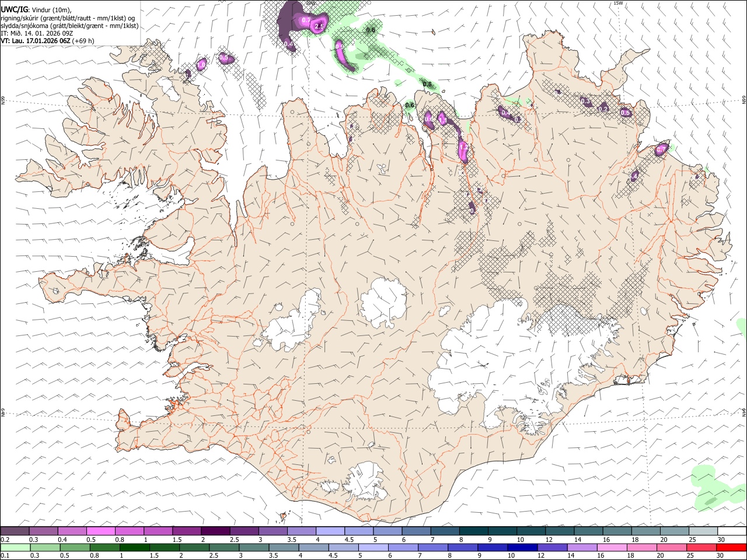Image resolution: width=747 pixels, height=560 pixels.
Task: Pick the light pink lower-scale swatch starting at 16
Action: point(612,547)
